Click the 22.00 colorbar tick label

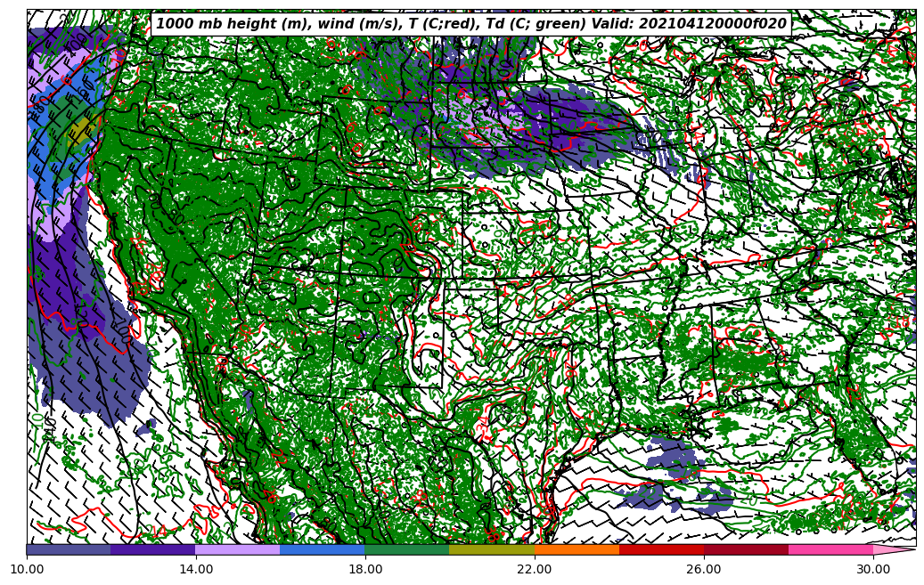[x=535, y=569]
